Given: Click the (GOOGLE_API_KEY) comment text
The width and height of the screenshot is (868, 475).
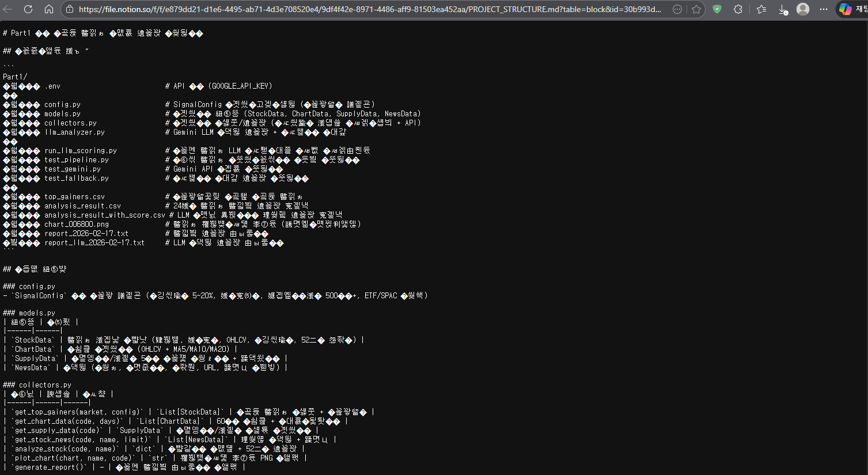Looking at the screenshot, I should (x=240, y=86).
